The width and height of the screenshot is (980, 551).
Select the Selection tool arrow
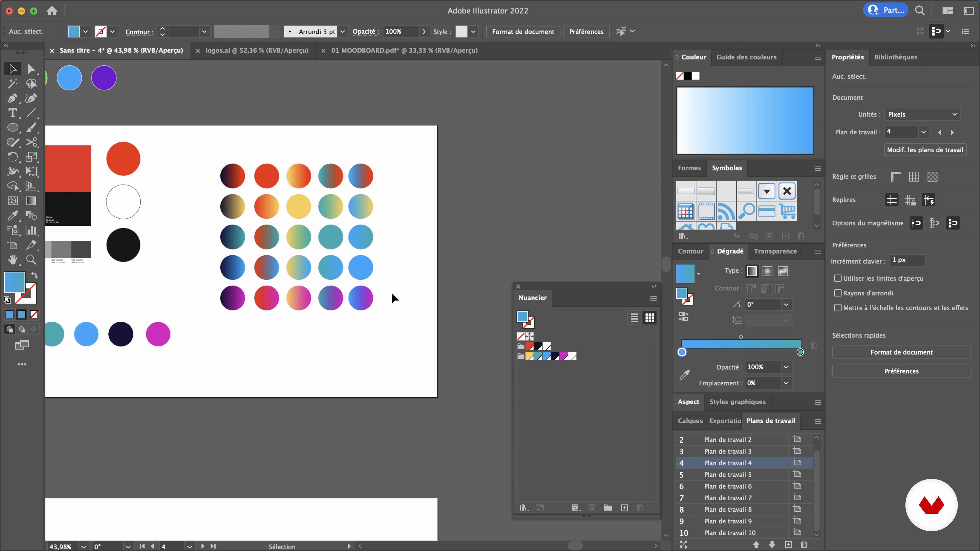point(13,69)
